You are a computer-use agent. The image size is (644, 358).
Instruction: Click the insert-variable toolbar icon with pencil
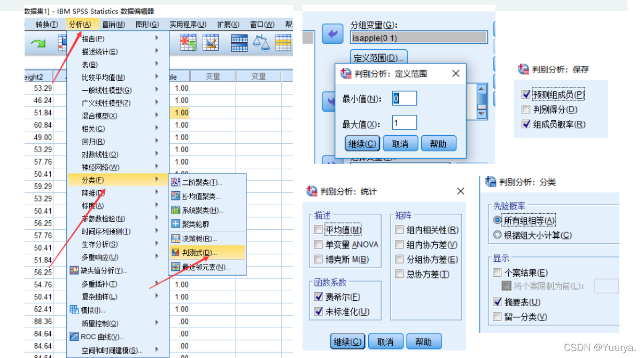[x=211, y=42]
